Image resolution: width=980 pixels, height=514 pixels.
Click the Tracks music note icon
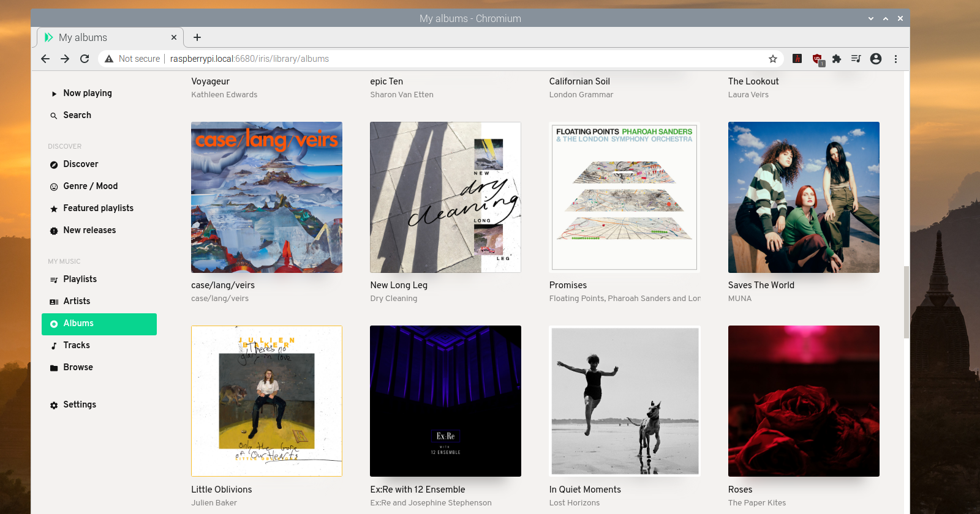[x=54, y=346]
